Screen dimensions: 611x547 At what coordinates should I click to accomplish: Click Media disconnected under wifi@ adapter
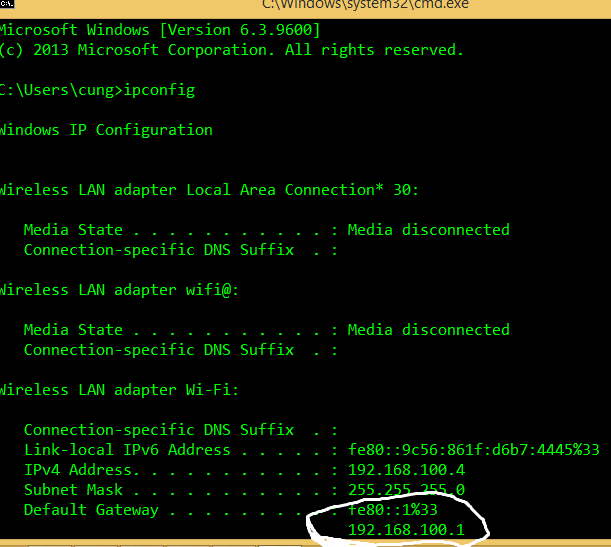[429, 330]
